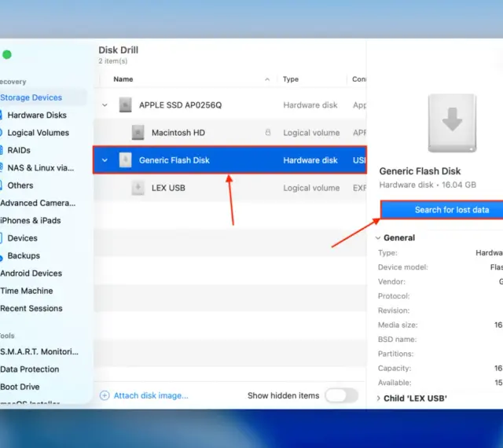Open iPhones & iPads in the sidebar
Screen dimensions: 503x448
[x=31, y=221]
